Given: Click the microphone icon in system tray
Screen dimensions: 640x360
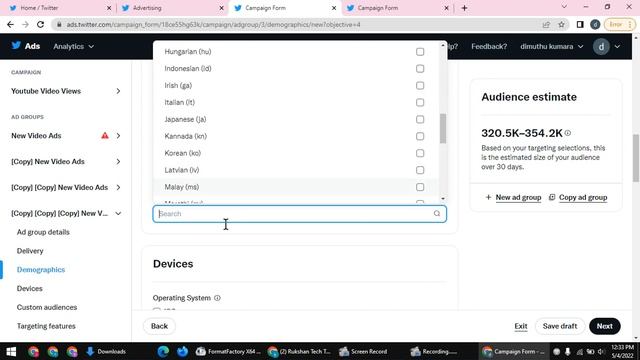Looking at the screenshot, I should pos(568,351).
